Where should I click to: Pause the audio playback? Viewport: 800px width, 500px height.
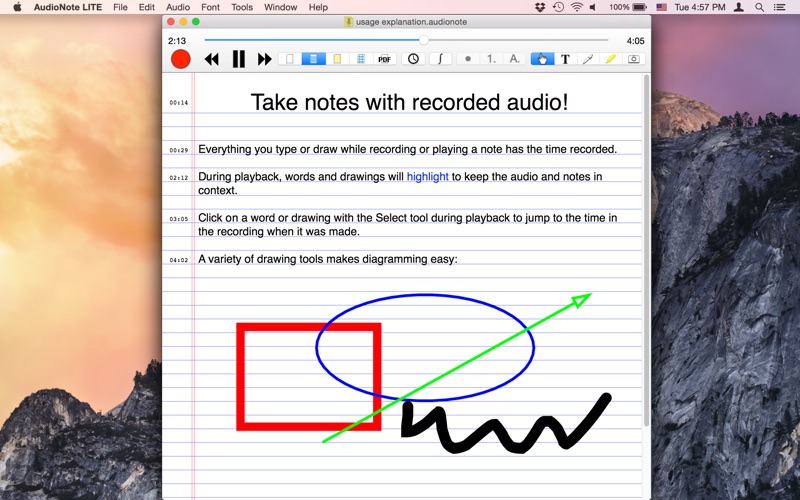click(239, 59)
